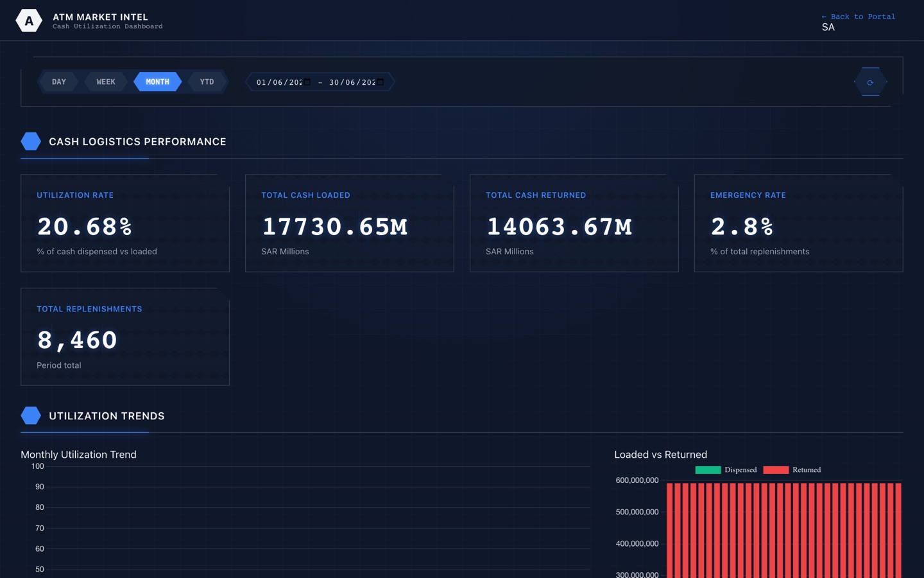
Task: Click the Emergency Rate 2.8% value
Action: tap(742, 226)
